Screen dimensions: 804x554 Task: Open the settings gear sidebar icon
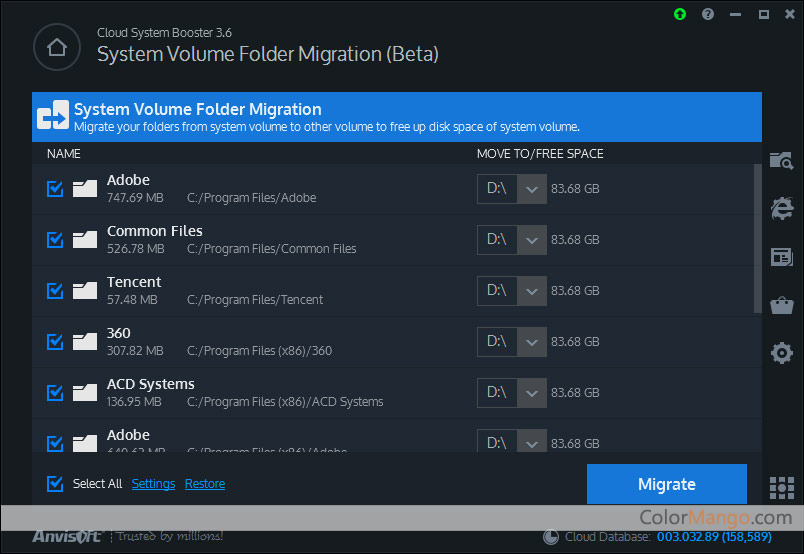pos(781,353)
